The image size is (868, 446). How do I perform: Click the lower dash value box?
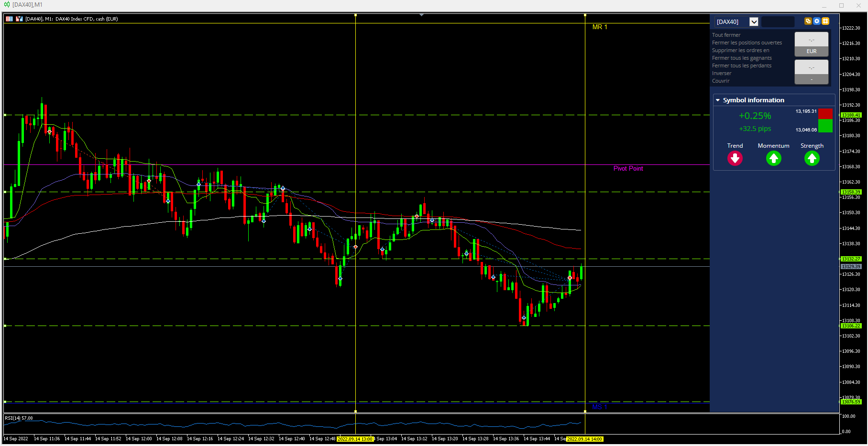pos(812,72)
